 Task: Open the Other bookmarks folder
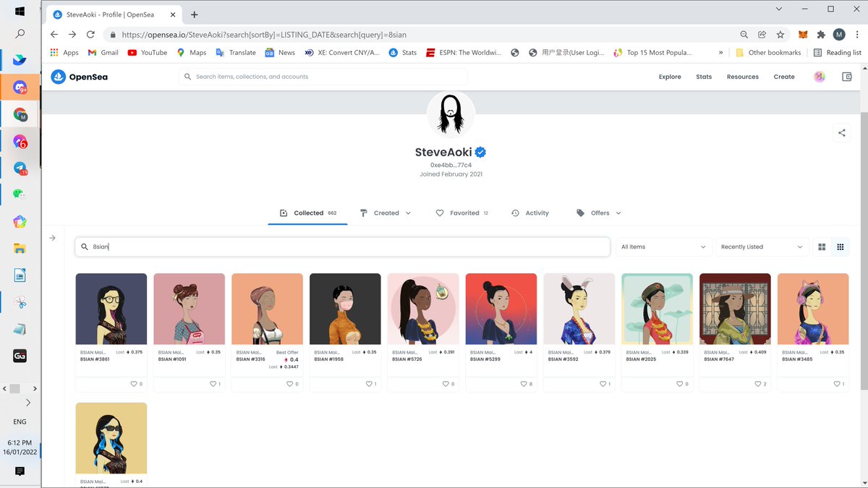click(767, 52)
